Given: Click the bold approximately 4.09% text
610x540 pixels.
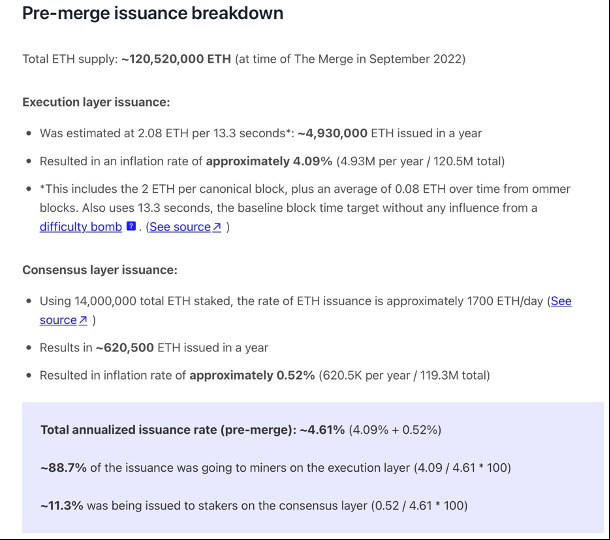Looking at the screenshot, I should coord(269,161).
